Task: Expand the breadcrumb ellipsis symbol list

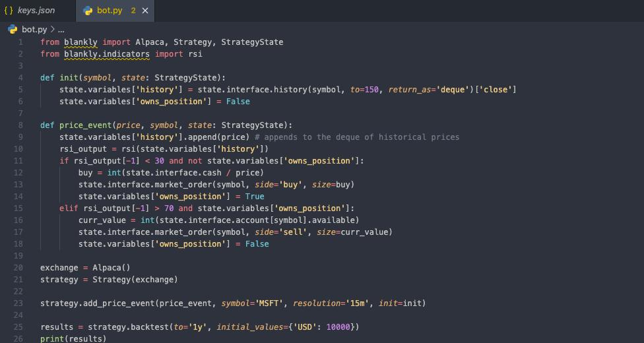Action: (x=61, y=30)
